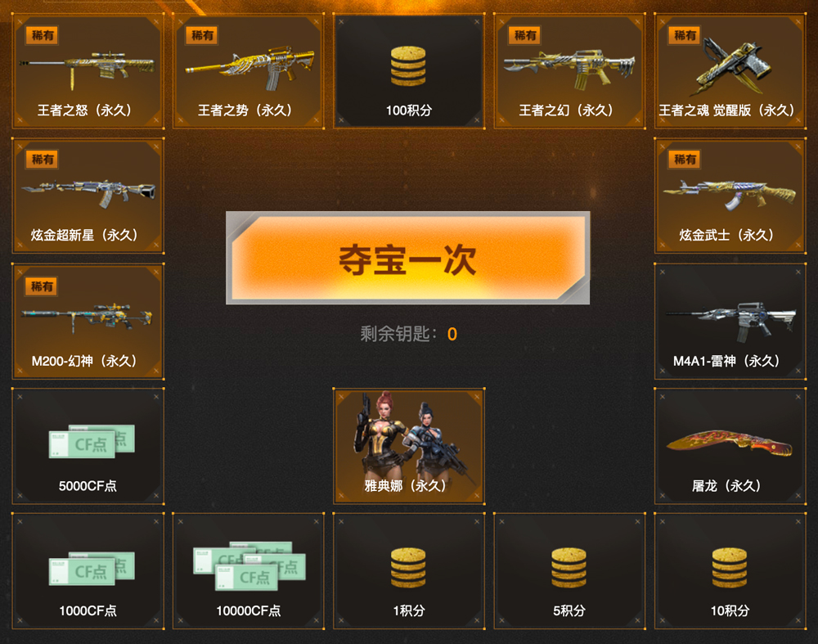Select the 炫金武士 rifle prize
The width and height of the screenshot is (818, 644).
[730, 196]
